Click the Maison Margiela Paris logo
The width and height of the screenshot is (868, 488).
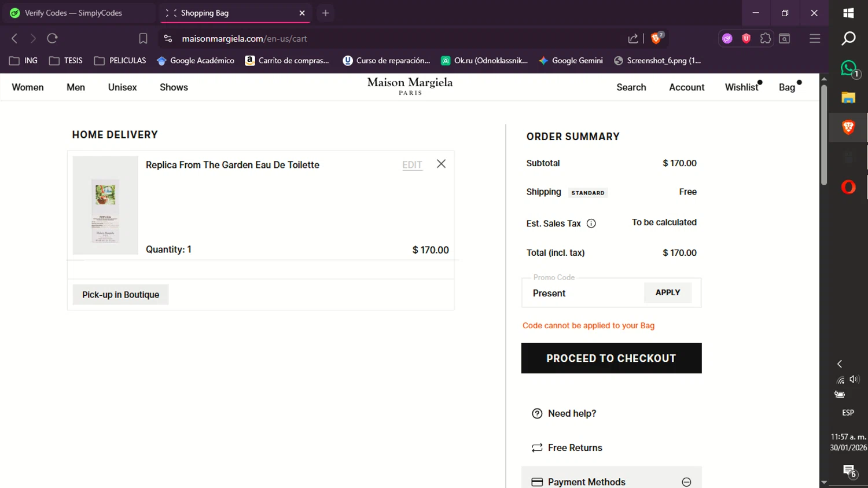point(410,86)
